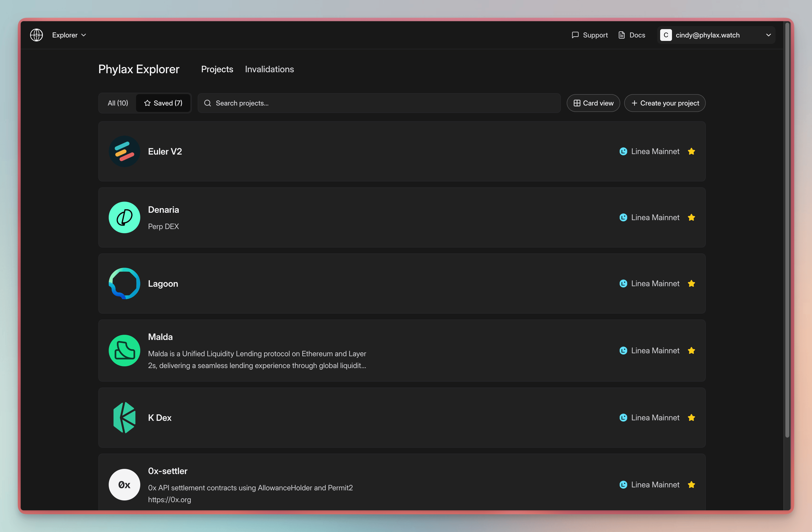Viewport: 812px width, 532px height.
Task: Unsave Denaria via its star
Action: click(x=691, y=217)
